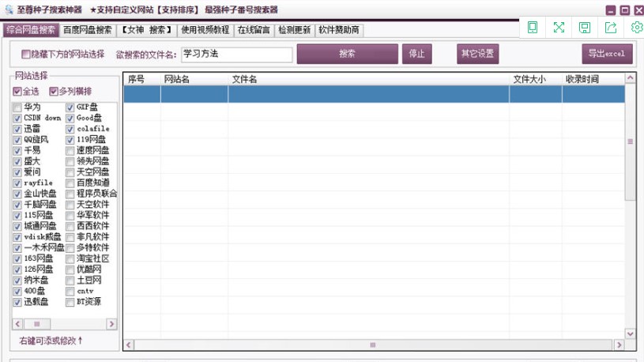644x362 pixels.
Task: Check the BT资源 checkbox
Action: pos(70,302)
